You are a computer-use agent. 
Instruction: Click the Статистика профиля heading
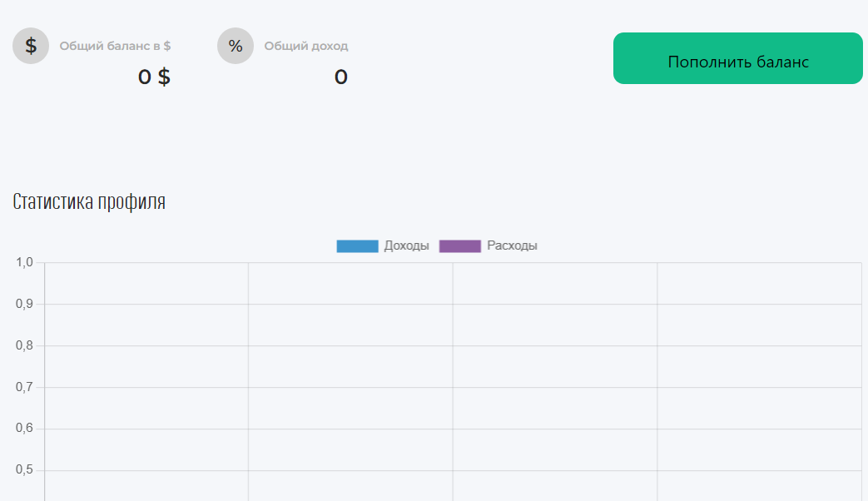pos(89,201)
